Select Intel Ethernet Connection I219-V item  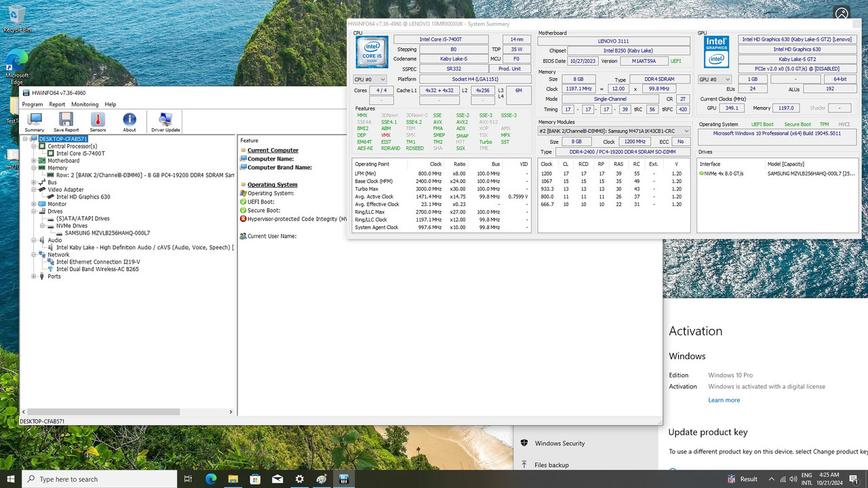[98, 262]
